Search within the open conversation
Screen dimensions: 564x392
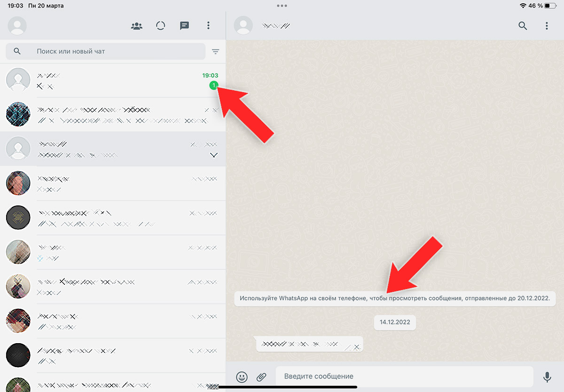(x=523, y=26)
